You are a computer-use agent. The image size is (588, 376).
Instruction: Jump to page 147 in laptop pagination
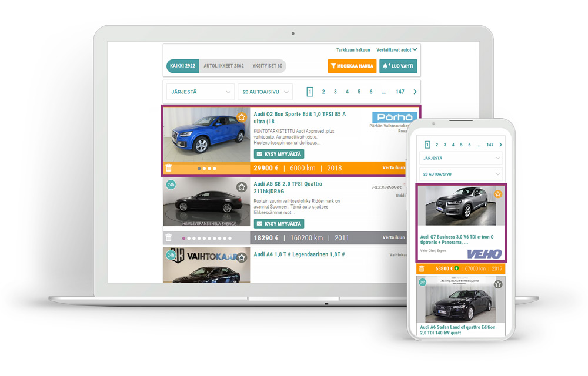400,92
